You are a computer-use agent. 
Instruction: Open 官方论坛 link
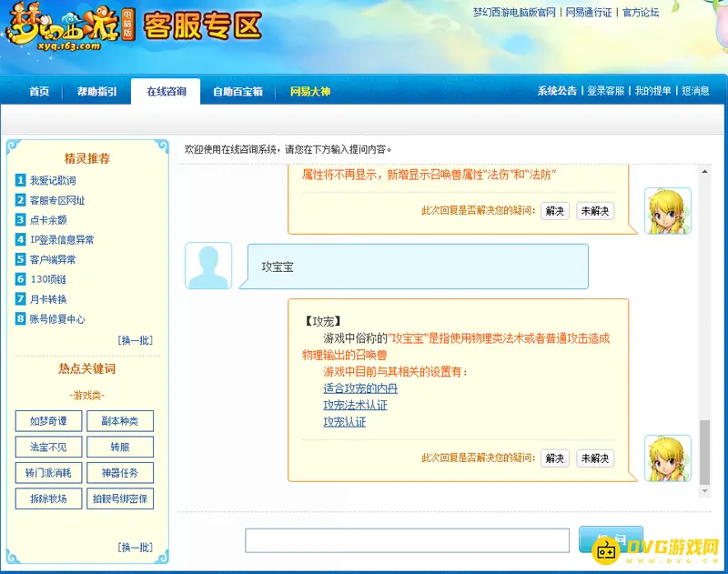point(641,13)
